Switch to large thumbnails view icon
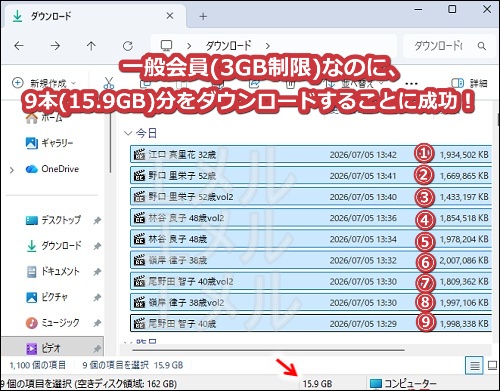 pyautogui.click(x=493, y=366)
